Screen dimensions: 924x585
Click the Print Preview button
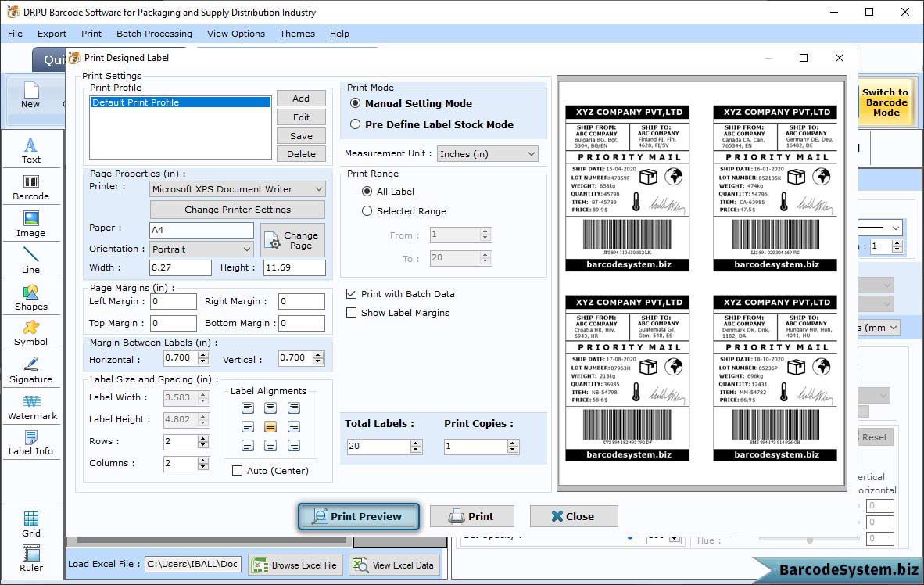click(x=359, y=517)
